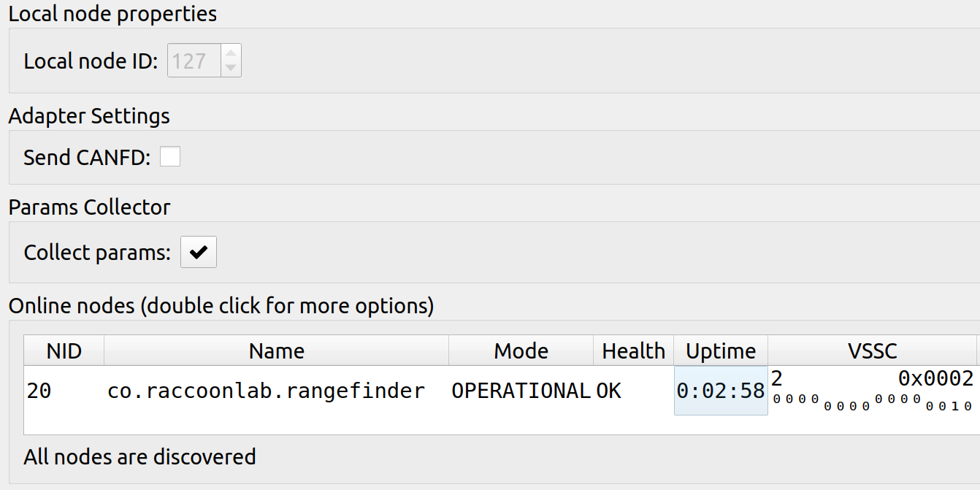The image size is (980, 490).
Task: Click the Mode column header
Action: [x=521, y=351]
